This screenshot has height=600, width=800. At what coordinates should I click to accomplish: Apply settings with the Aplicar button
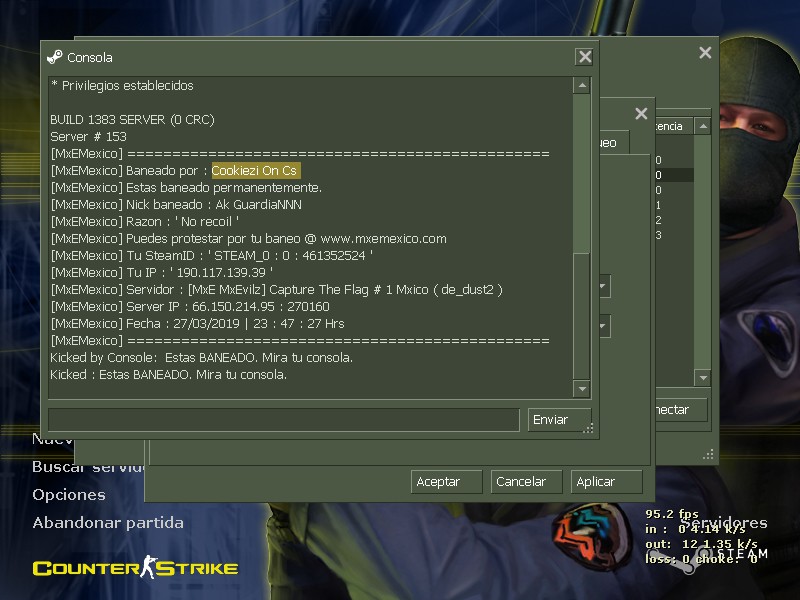606,482
